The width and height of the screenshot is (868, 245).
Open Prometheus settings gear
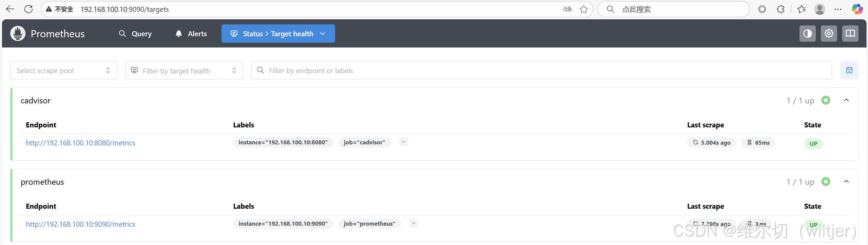(x=829, y=34)
